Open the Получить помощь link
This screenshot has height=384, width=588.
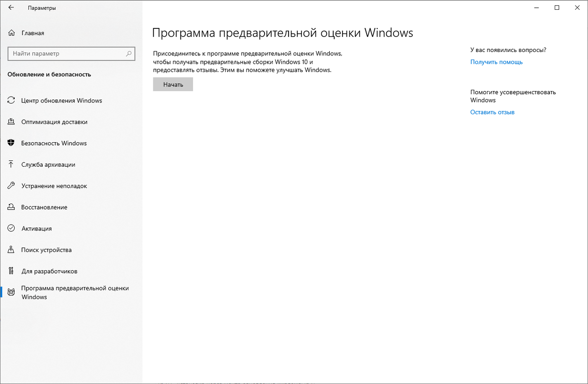[496, 62]
